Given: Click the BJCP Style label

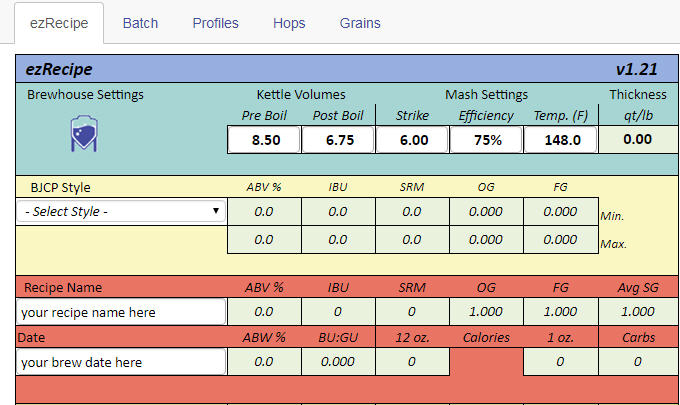Looking at the screenshot, I should 60,187.
